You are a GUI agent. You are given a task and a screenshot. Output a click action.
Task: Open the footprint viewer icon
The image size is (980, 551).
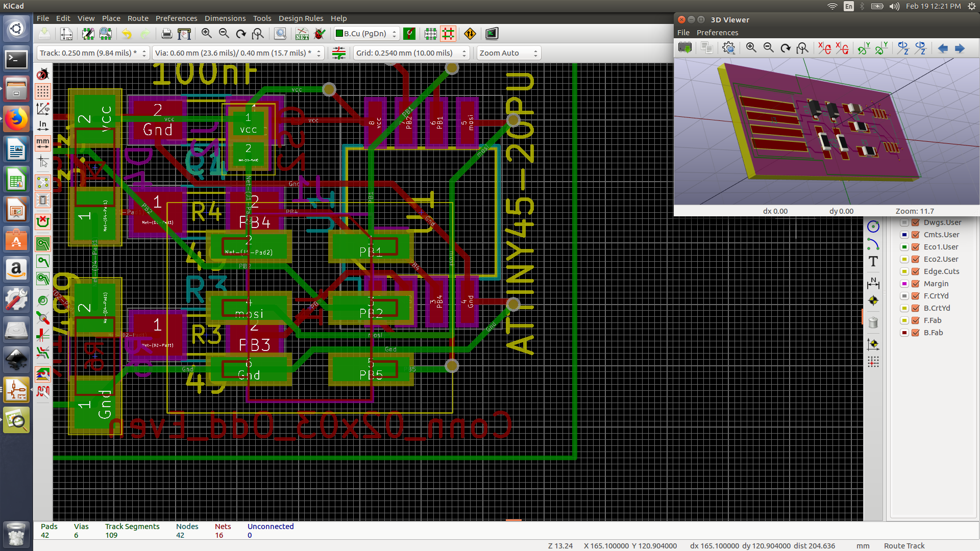click(106, 34)
